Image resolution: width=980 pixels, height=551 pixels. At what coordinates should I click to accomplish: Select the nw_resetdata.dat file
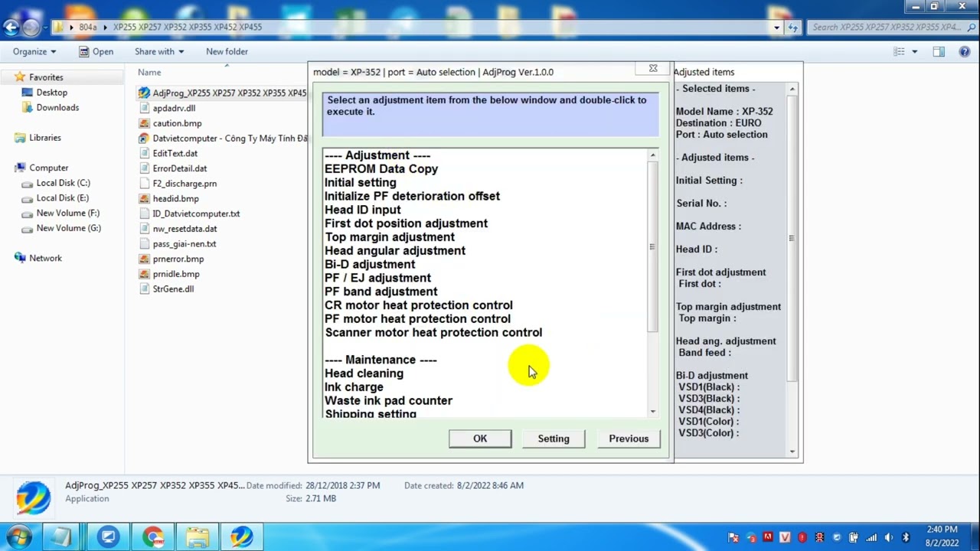pos(185,229)
